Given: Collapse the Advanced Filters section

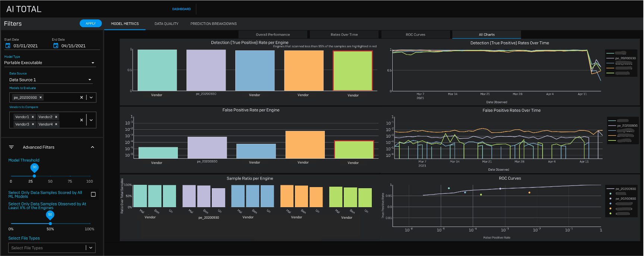Looking at the screenshot, I should (x=92, y=147).
